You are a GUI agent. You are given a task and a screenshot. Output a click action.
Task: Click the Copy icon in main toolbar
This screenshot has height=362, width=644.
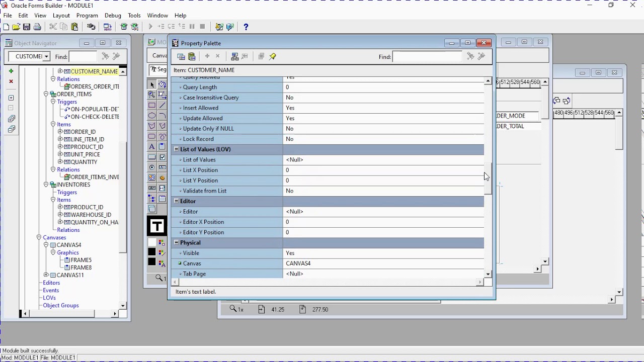pos(64,27)
